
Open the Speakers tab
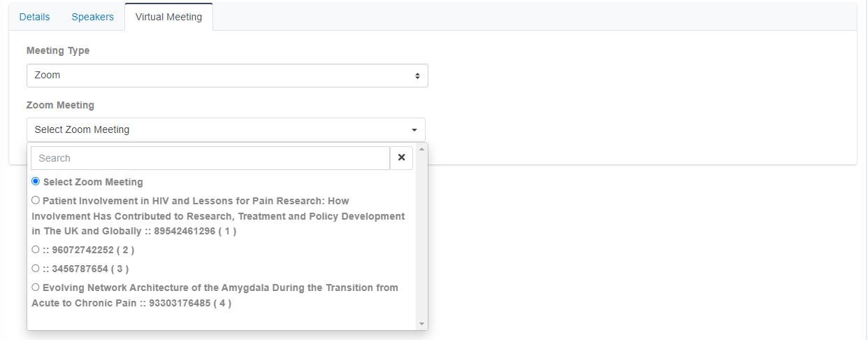92,17
